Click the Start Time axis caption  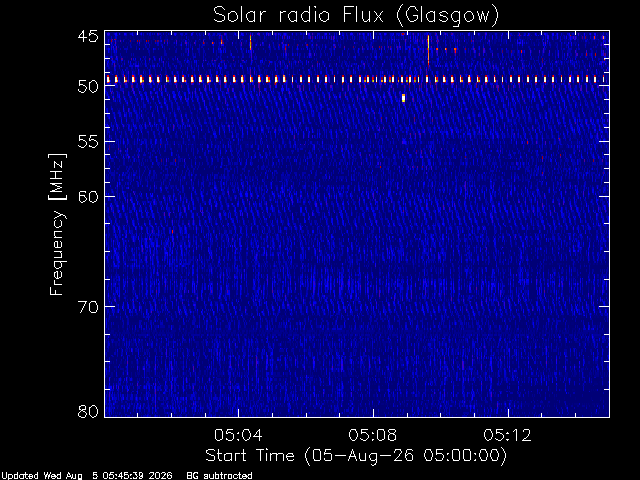coord(356,456)
